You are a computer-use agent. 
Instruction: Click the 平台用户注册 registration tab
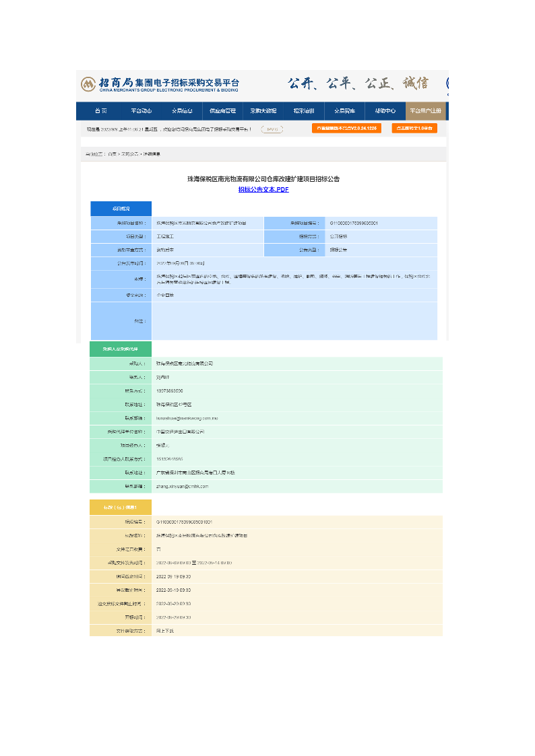pyautogui.click(x=424, y=111)
